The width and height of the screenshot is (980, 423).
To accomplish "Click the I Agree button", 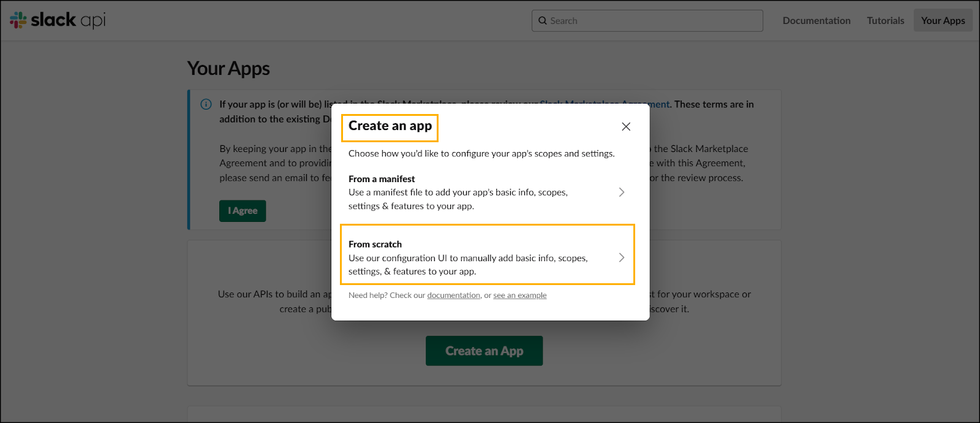I will (x=243, y=211).
